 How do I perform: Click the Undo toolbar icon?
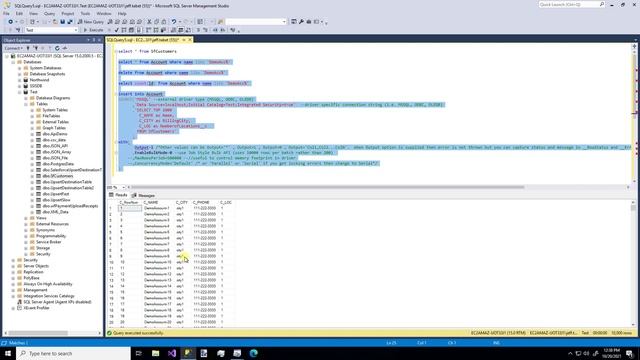[x=174, y=22]
